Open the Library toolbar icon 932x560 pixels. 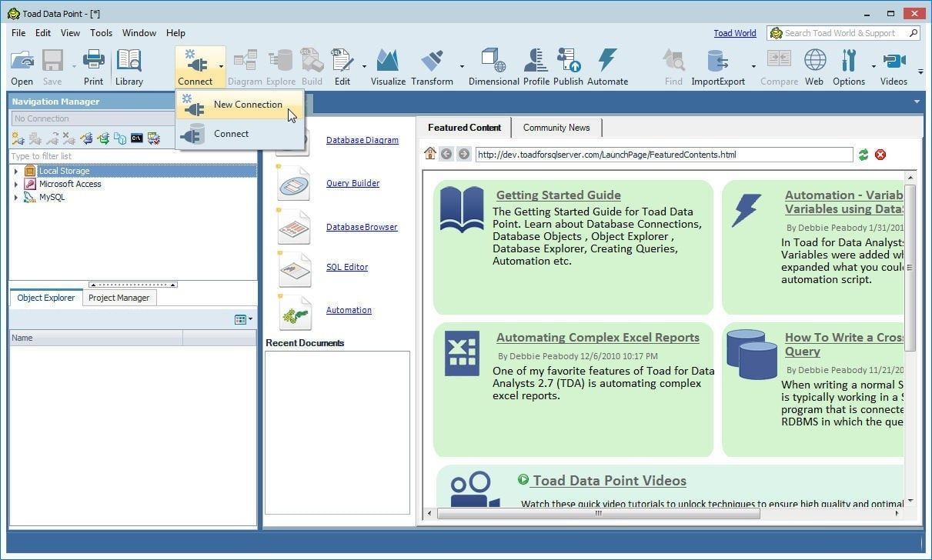129,61
